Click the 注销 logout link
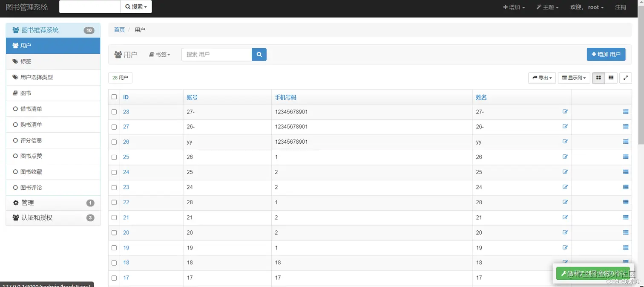The image size is (644, 287). 620,7
